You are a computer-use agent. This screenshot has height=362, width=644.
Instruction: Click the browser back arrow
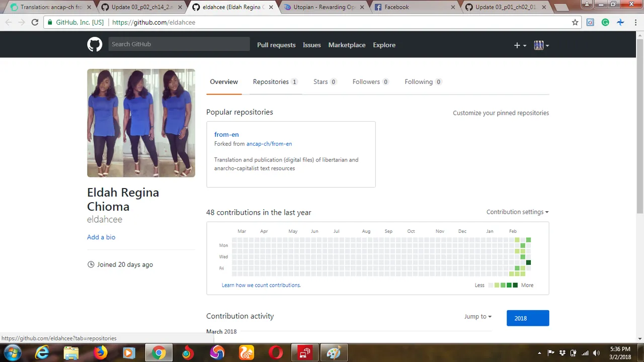pos(9,22)
